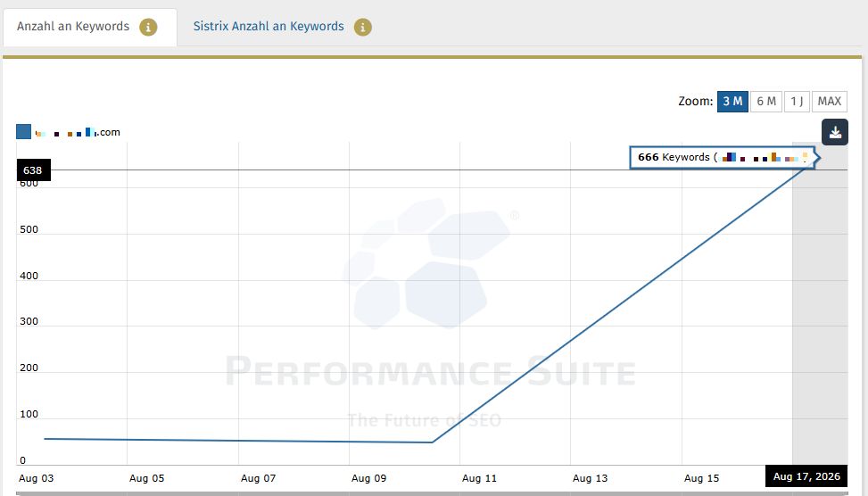Image resolution: width=868 pixels, height=496 pixels.
Task: Click the 200 y-axis value
Action: pyautogui.click(x=29, y=368)
